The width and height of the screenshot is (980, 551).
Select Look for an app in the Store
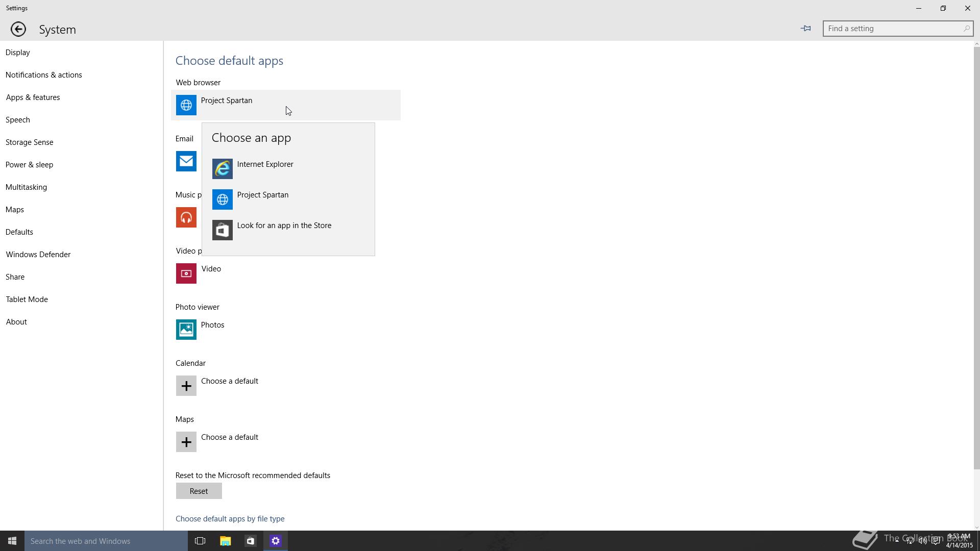click(288, 230)
